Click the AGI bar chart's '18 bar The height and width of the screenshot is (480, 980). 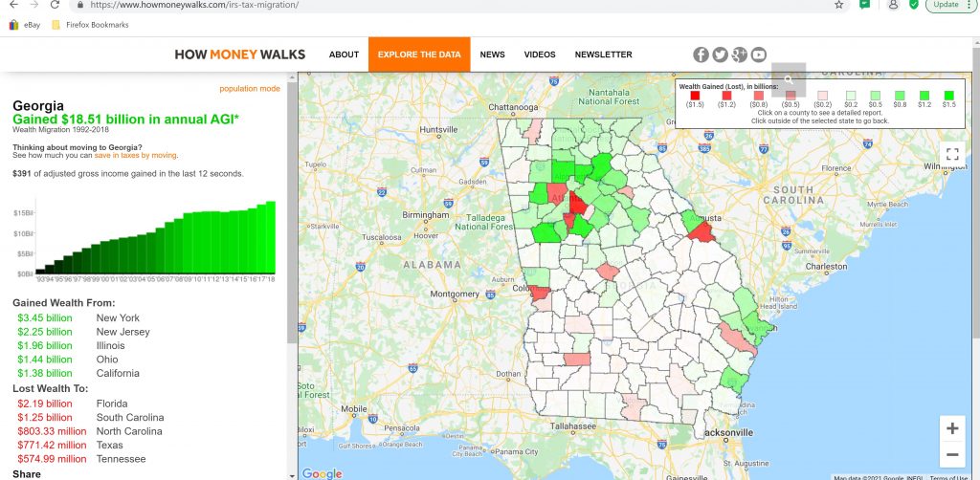click(271, 237)
